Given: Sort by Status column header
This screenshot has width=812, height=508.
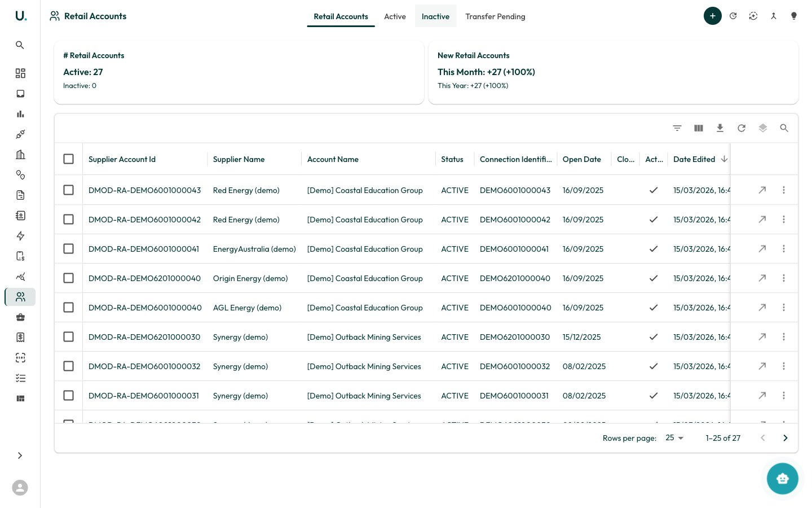Looking at the screenshot, I should pos(452,159).
